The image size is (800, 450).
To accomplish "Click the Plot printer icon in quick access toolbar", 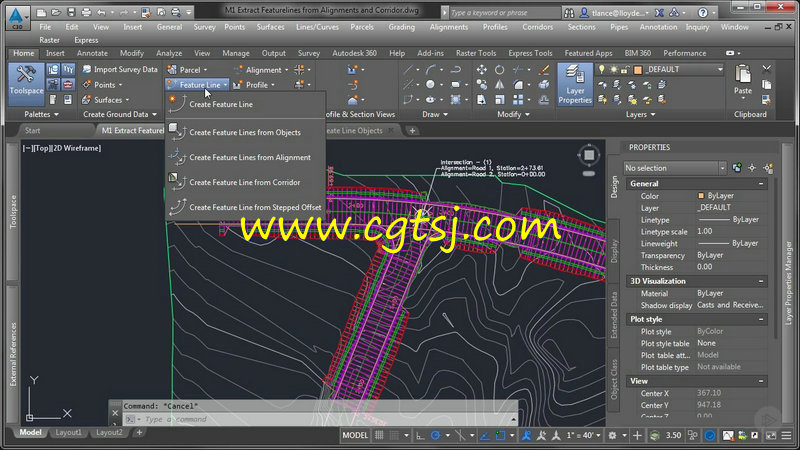I will pyautogui.click(x=86, y=12).
